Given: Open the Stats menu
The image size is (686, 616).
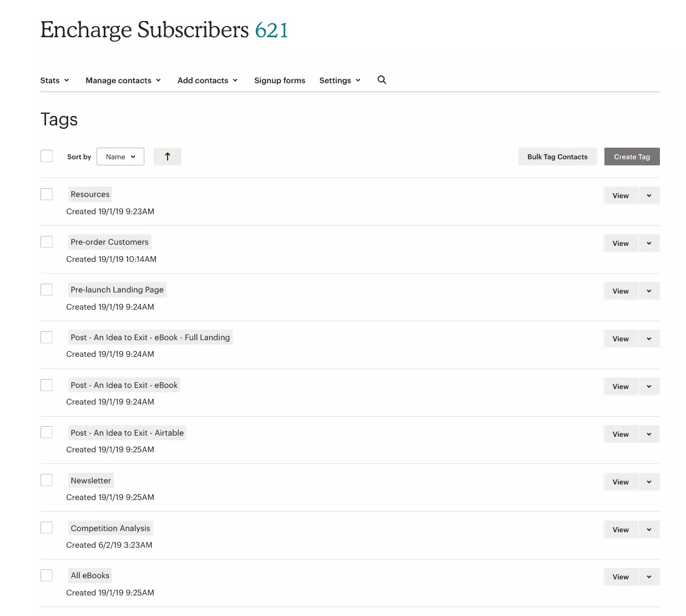Looking at the screenshot, I should 54,80.
